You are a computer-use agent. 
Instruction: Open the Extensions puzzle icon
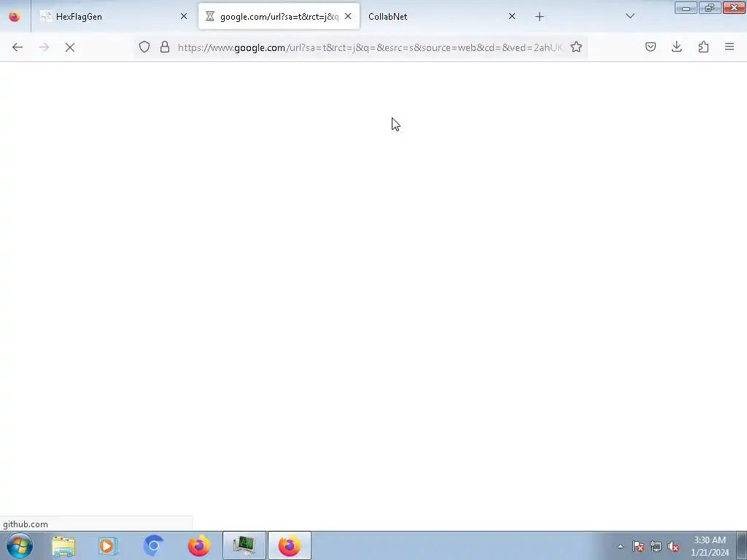click(703, 47)
